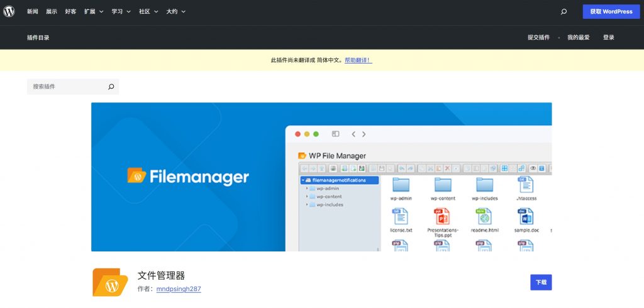Click the 获取 WordPress button
The width and height of the screenshot is (644, 308).
(611, 11)
